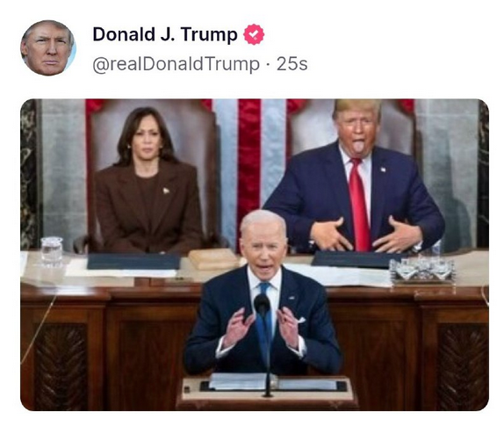Click the lapel pin on brown jacket
Screen dimensions: 504x426
click(x=166, y=191)
